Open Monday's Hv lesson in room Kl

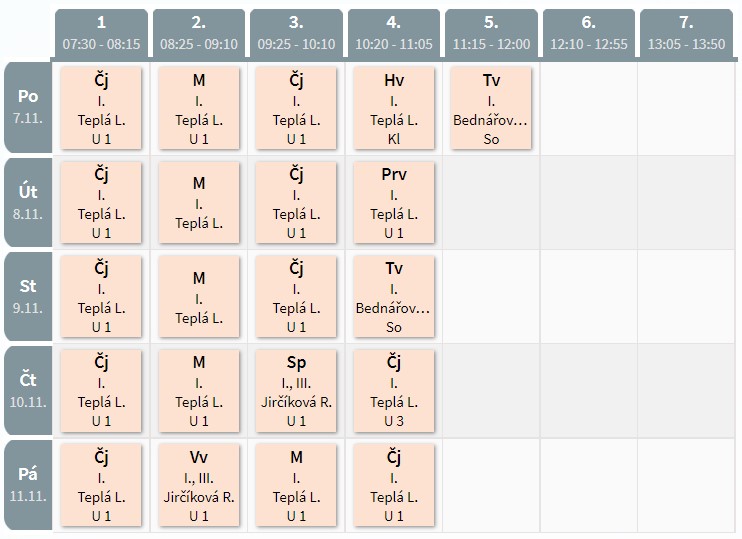(394, 108)
